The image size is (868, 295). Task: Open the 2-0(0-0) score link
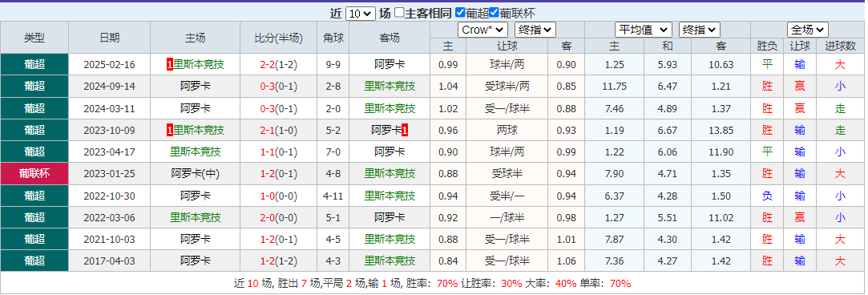pyautogui.click(x=278, y=217)
